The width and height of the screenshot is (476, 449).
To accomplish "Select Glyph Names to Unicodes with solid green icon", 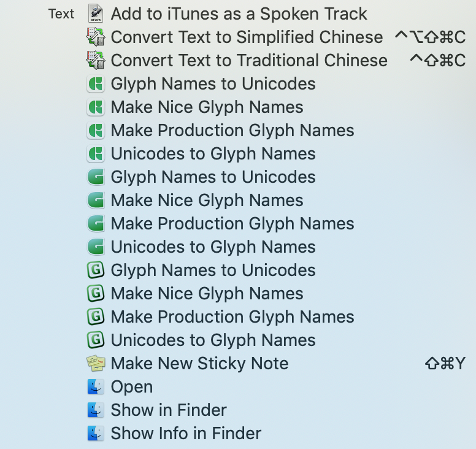I will pyautogui.click(x=213, y=177).
